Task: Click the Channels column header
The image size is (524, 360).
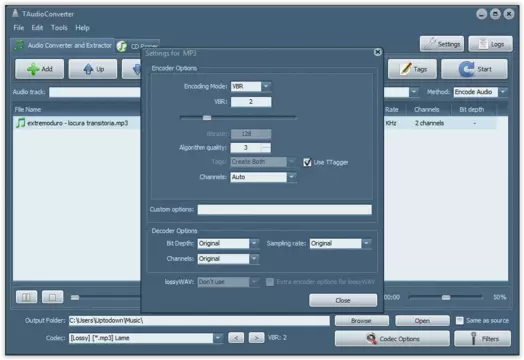Action: click(426, 110)
